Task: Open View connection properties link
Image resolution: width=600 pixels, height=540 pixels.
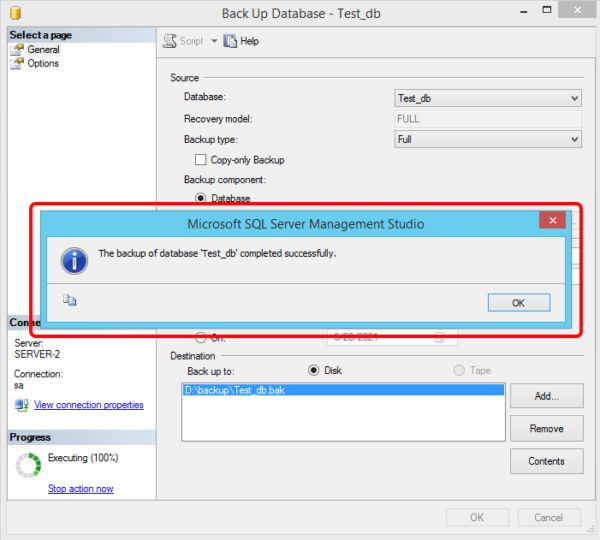Action: pos(88,405)
